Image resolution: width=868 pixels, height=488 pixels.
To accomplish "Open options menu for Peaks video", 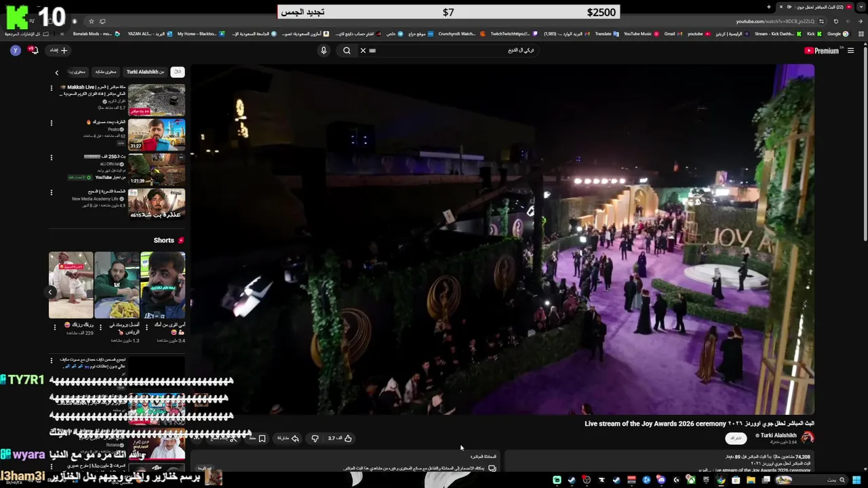I will tap(51, 123).
